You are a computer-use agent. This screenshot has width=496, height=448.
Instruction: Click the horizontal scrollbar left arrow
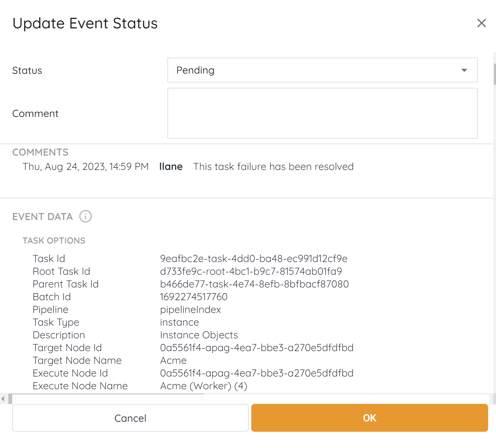click(x=3, y=398)
